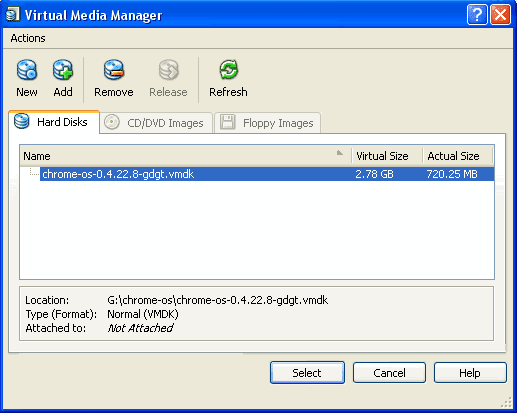Sort list by Name column header
Viewport: 517px width, 413px height.
[x=185, y=156]
